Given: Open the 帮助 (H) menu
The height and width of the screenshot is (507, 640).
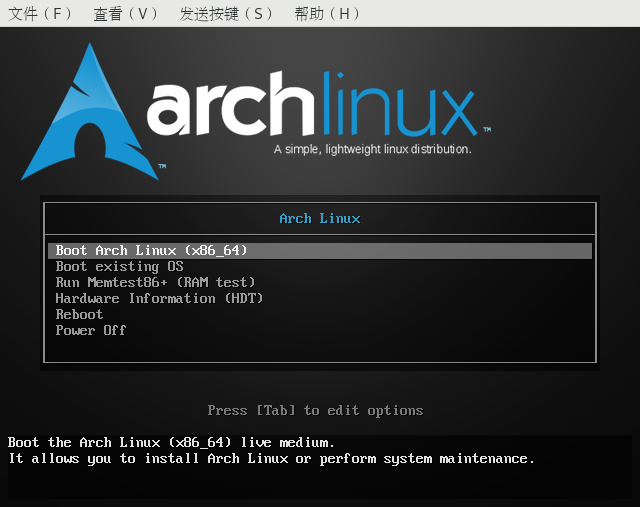Looking at the screenshot, I should [327, 14].
